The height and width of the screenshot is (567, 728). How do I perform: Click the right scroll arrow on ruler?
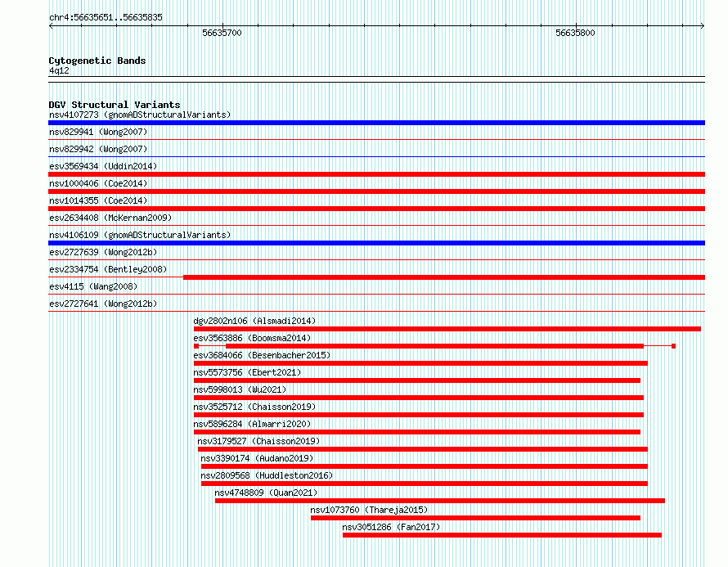pos(702,26)
